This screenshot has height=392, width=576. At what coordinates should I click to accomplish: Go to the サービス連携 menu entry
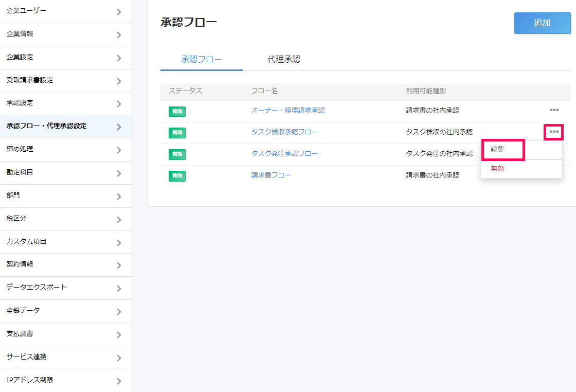point(66,358)
